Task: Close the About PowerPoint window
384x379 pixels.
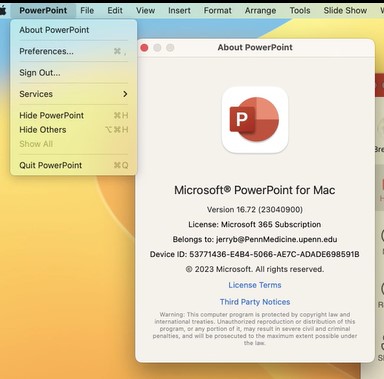Action: click(144, 48)
